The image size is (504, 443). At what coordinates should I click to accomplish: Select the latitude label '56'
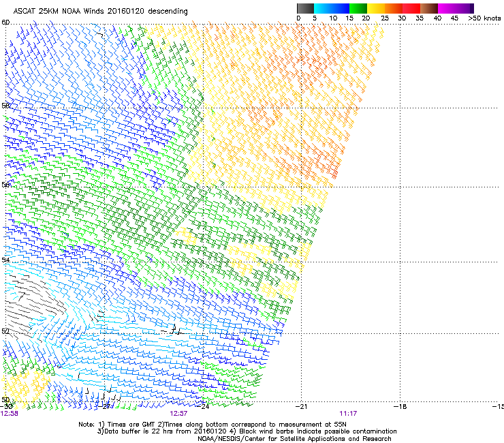[5, 185]
